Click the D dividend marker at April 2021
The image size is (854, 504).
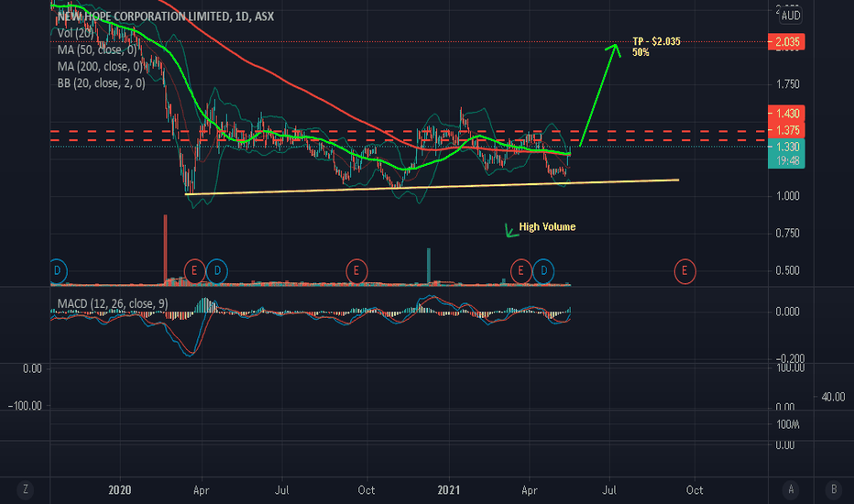tap(543, 271)
